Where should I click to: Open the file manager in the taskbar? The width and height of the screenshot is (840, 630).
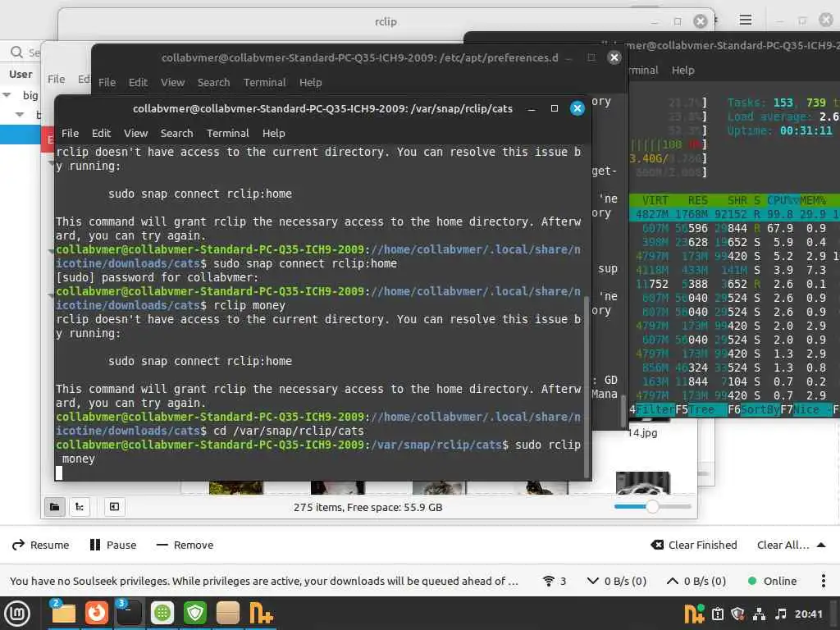63,614
